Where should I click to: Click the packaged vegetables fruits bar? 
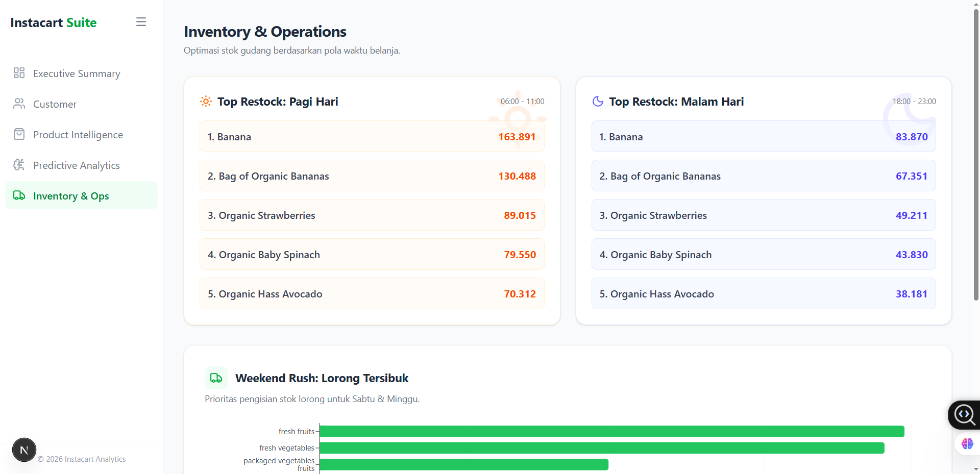point(463,464)
